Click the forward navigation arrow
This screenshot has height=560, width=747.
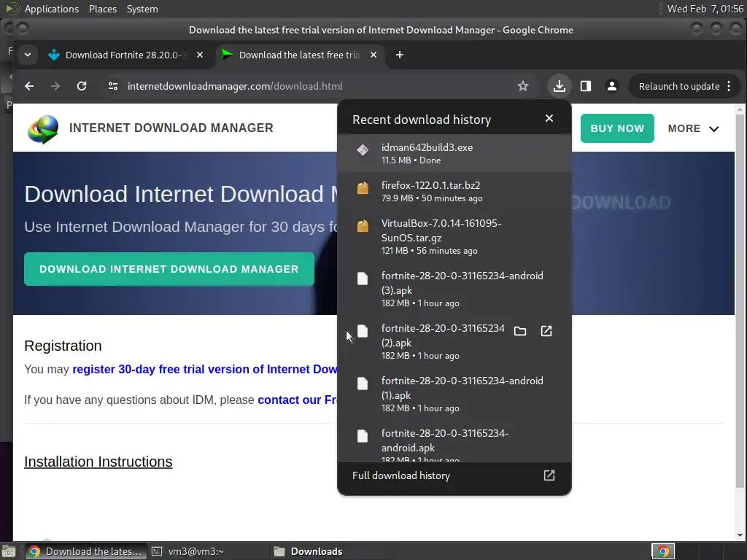[55, 86]
